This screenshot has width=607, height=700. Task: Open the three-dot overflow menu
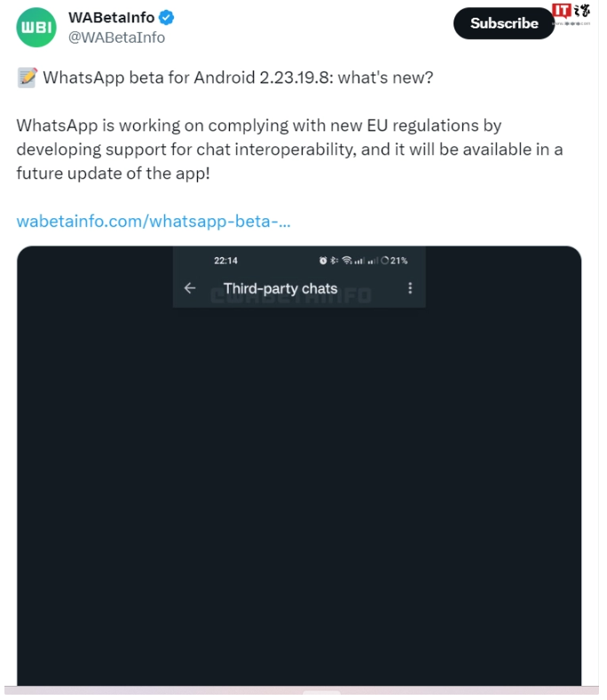(x=410, y=288)
